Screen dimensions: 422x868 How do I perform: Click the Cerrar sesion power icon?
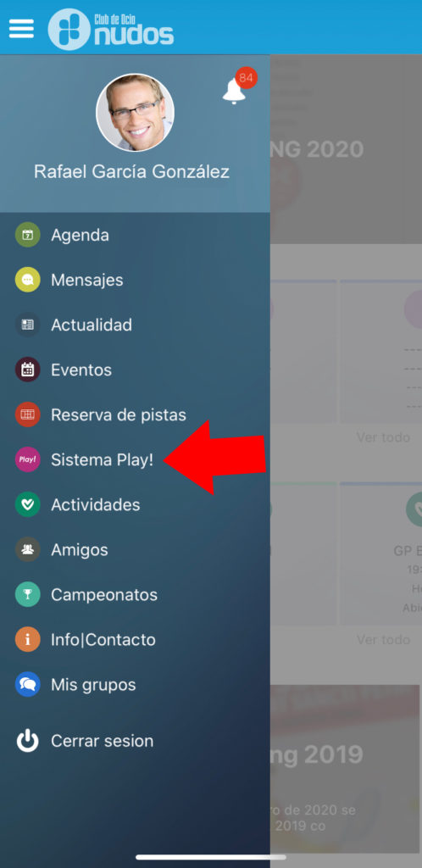(27, 741)
